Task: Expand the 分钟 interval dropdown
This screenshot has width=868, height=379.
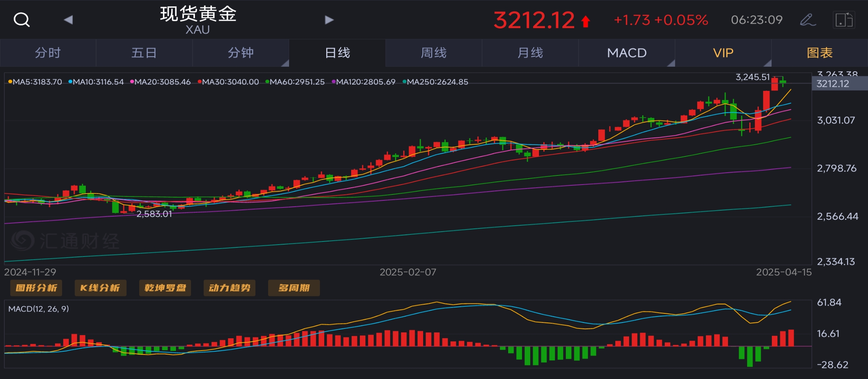Action: point(241,53)
